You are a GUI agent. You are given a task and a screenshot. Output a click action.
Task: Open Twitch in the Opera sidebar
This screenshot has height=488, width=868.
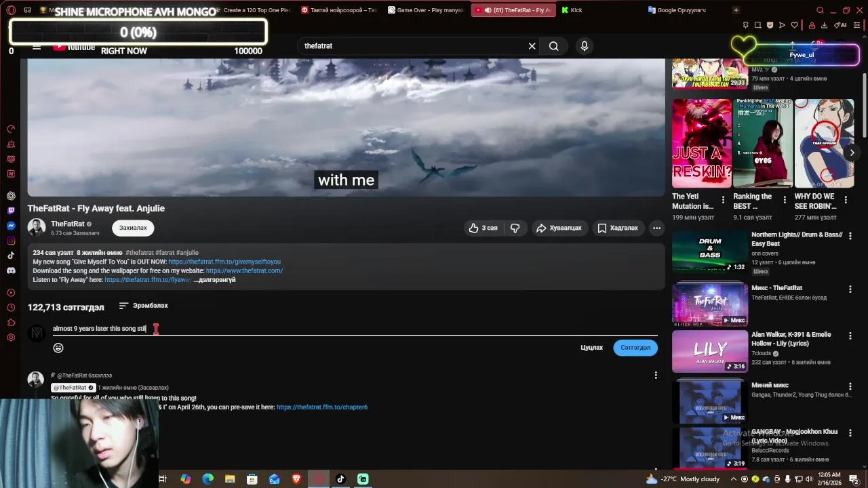(x=11, y=211)
